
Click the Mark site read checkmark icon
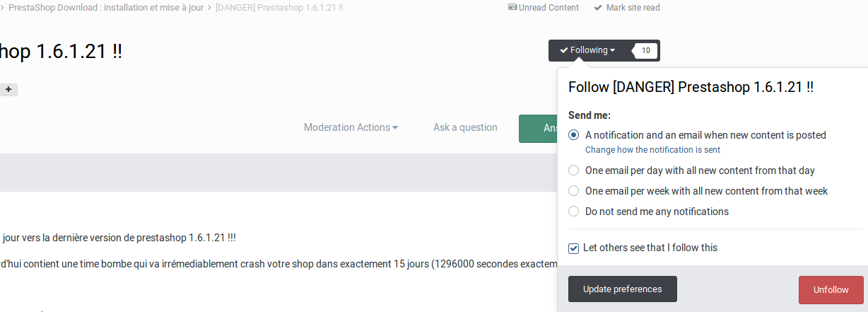click(x=598, y=8)
